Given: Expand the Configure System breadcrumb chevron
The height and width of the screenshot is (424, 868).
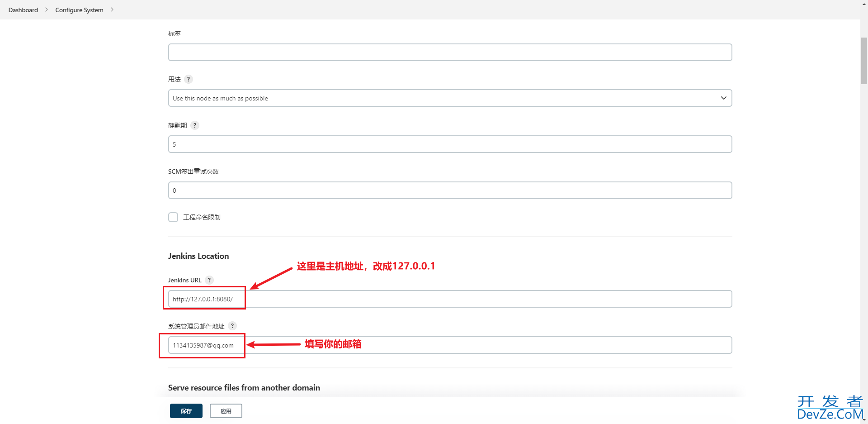Looking at the screenshot, I should [112, 10].
